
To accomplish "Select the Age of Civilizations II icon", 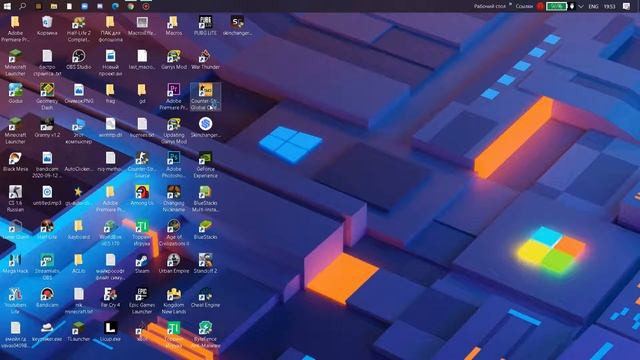I will click(x=174, y=232).
